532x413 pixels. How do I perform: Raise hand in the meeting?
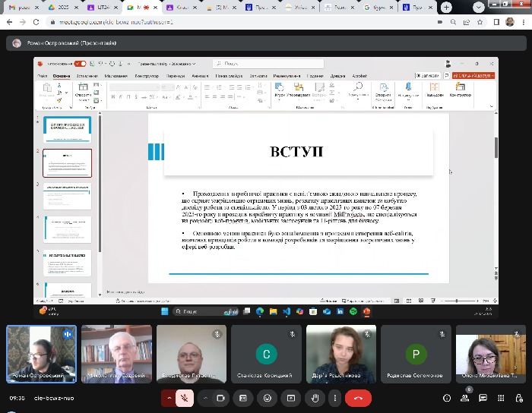tap(313, 398)
